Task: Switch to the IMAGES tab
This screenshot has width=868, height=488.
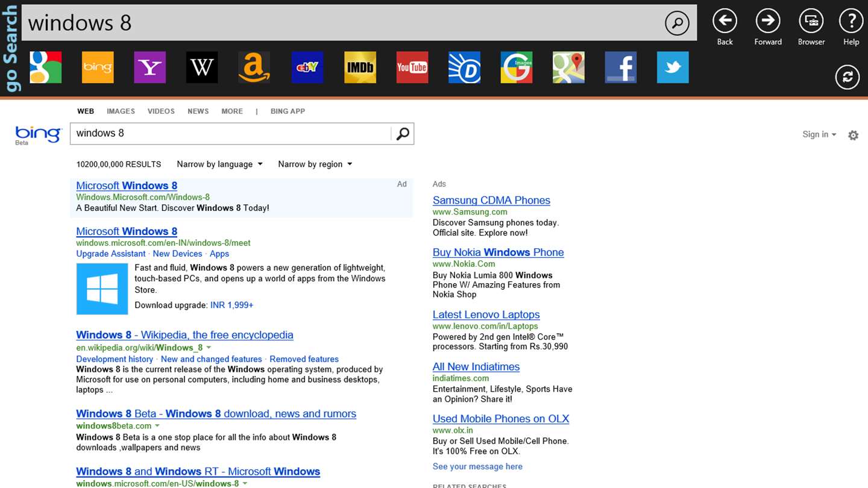Action: (x=121, y=111)
